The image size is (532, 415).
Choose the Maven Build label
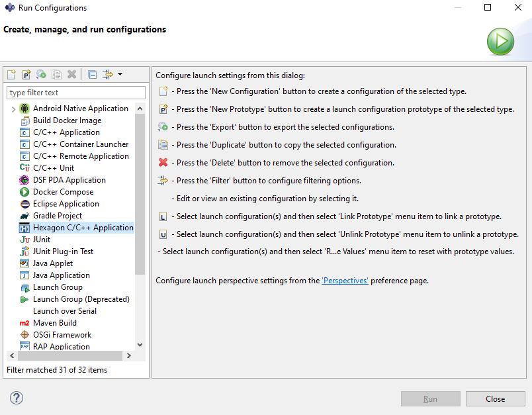(x=55, y=323)
